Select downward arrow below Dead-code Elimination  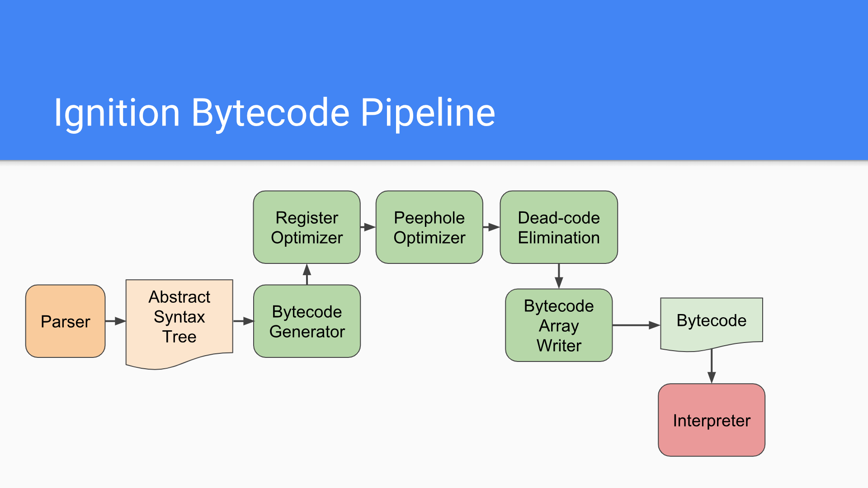[559, 276]
